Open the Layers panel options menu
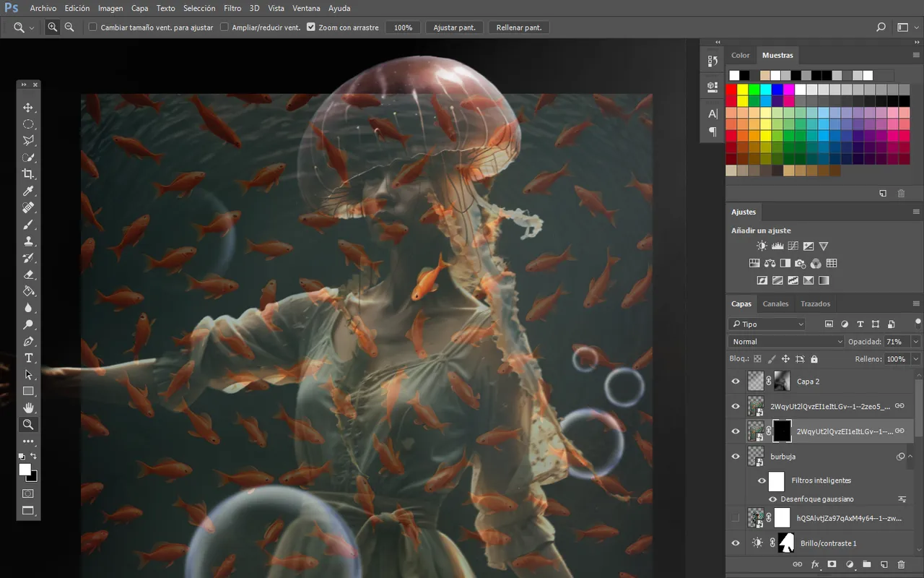The height and width of the screenshot is (578, 924). click(916, 303)
